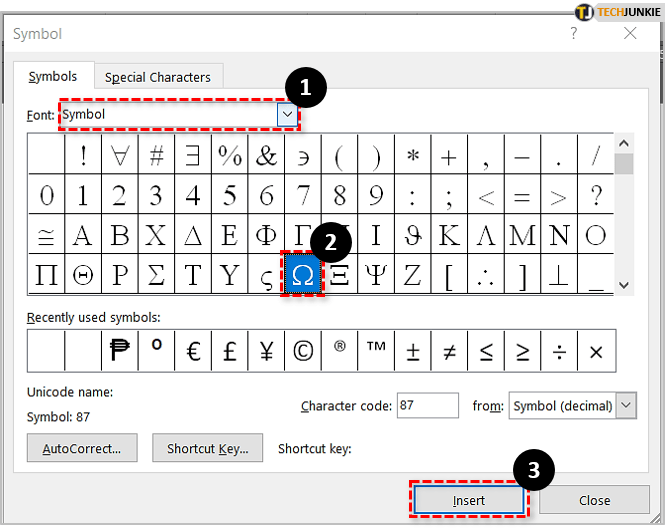
Task: Switch to the Special Characters tab
Action: click(x=158, y=77)
